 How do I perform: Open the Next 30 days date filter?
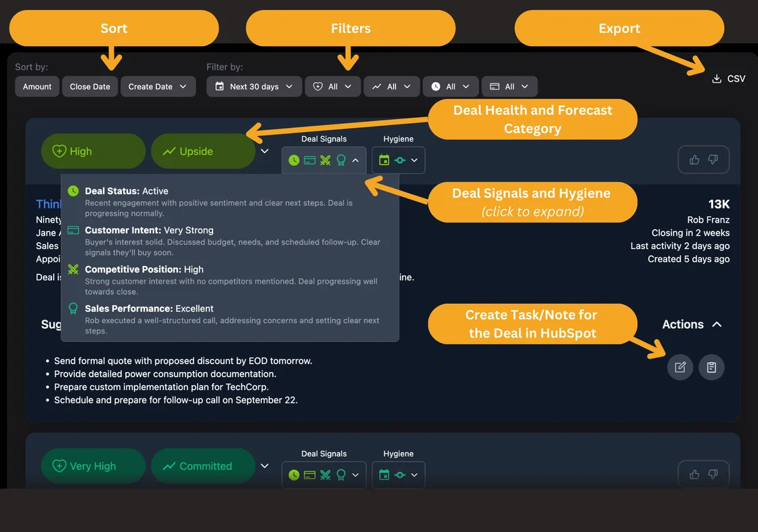point(254,87)
